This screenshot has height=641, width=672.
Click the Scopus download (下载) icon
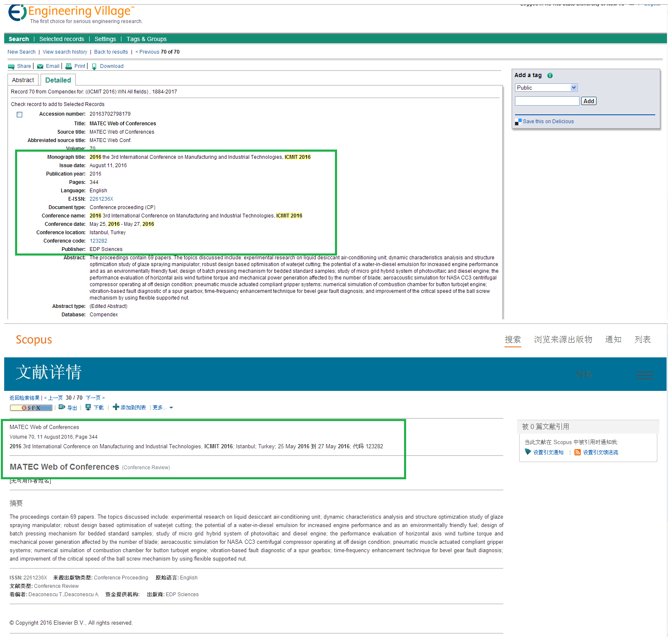(x=88, y=407)
